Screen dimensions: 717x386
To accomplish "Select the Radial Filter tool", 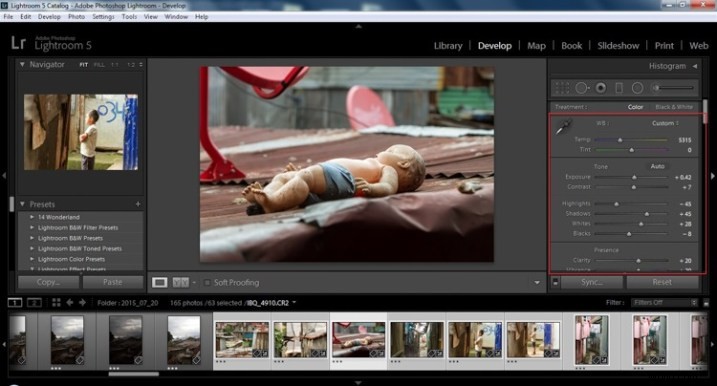I will pos(637,88).
